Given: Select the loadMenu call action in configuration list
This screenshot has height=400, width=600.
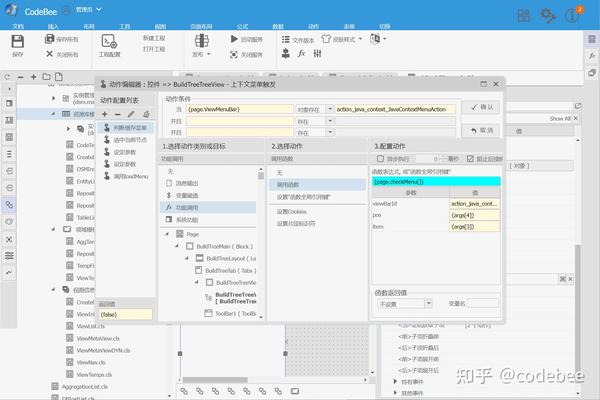Looking at the screenshot, I should pos(126,176).
